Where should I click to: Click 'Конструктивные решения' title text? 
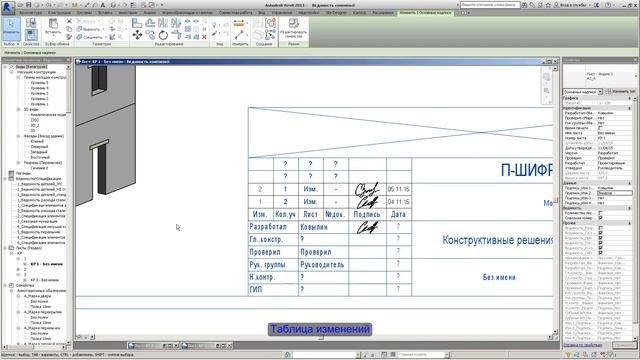[498, 240]
